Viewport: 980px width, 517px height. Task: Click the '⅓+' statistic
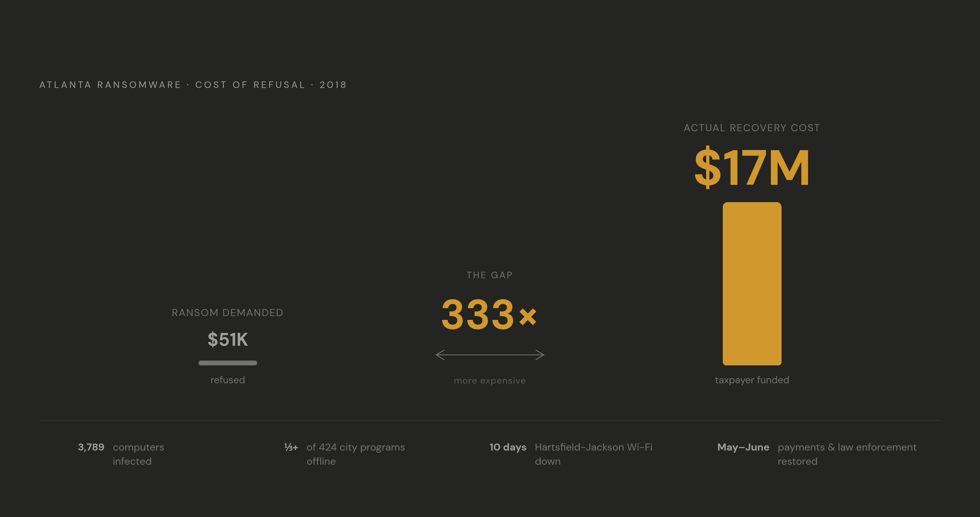click(x=291, y=447)
